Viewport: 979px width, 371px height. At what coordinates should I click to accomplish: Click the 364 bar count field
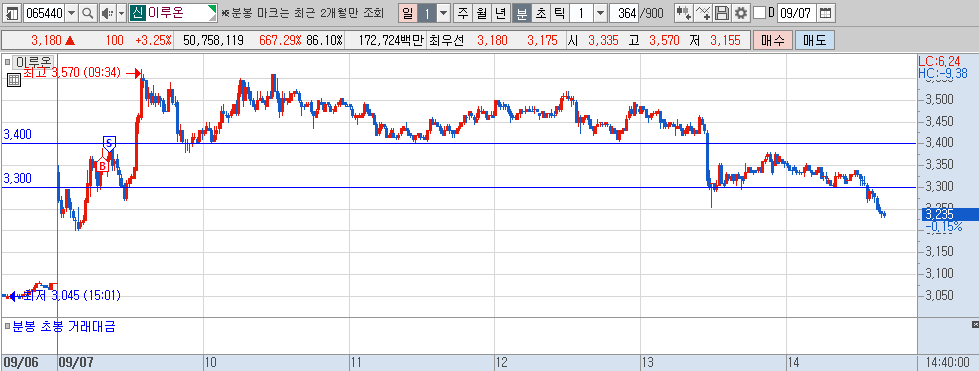(624, 12)
